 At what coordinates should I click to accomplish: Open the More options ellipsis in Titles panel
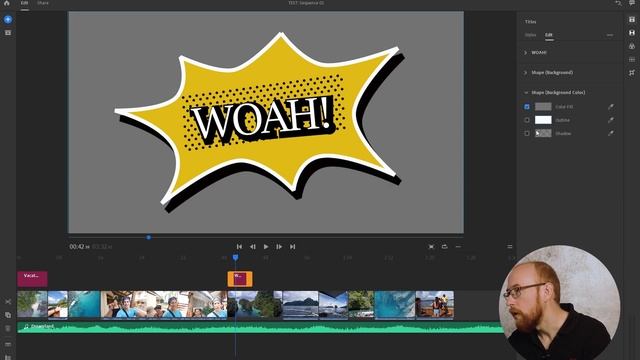pos(610,35)
